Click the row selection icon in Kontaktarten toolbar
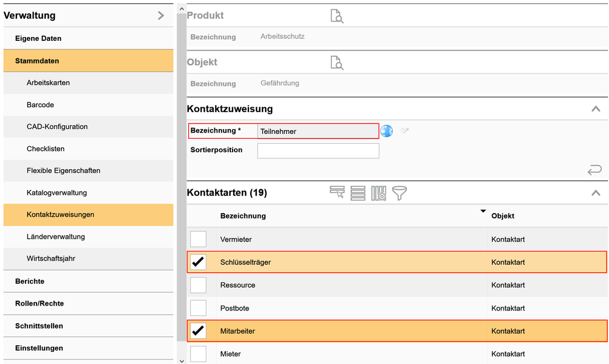 (337, 193)
